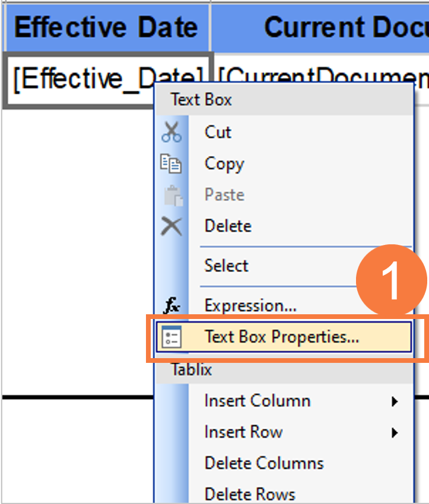Screen dimensions: 429x504
Task: Open the Expression... editor entry
Action: [x=250, y=305]
